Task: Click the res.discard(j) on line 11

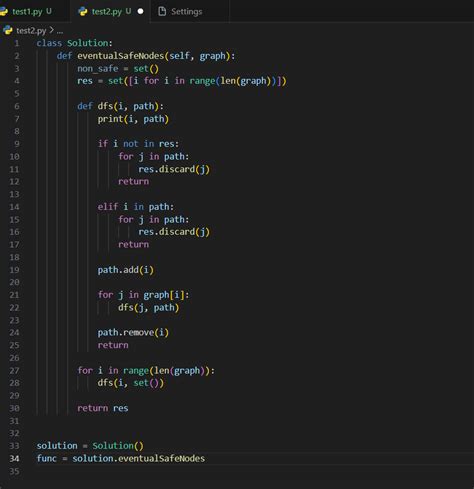Action: [x=174, y=169]
